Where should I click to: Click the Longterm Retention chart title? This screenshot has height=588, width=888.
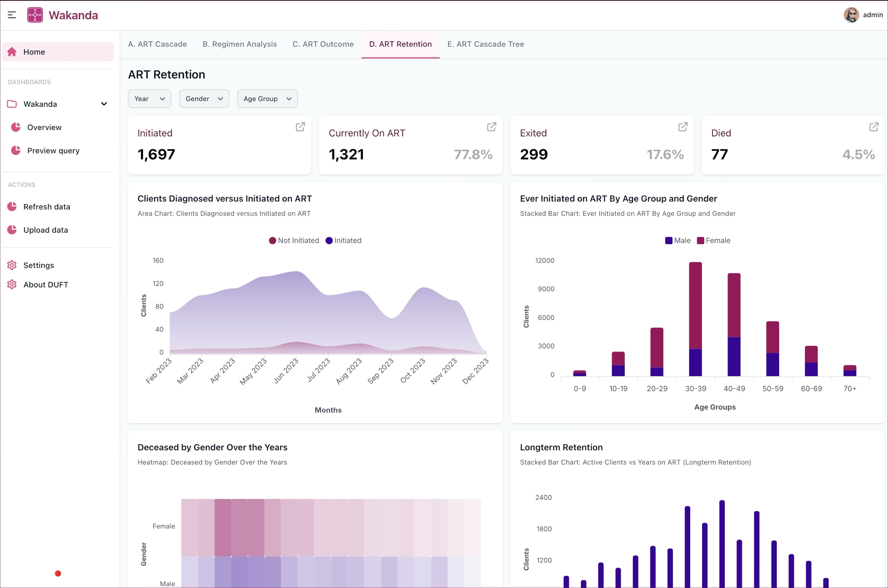coord(561,447)
